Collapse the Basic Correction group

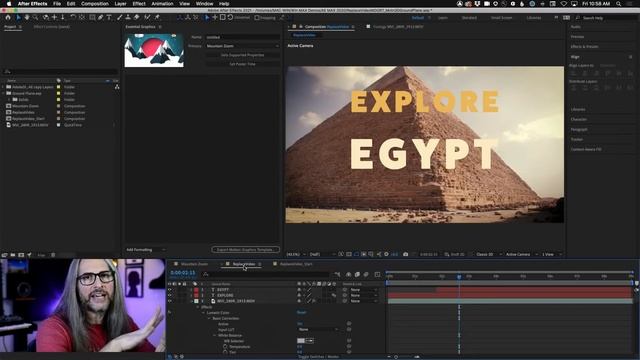coord(209,318)
